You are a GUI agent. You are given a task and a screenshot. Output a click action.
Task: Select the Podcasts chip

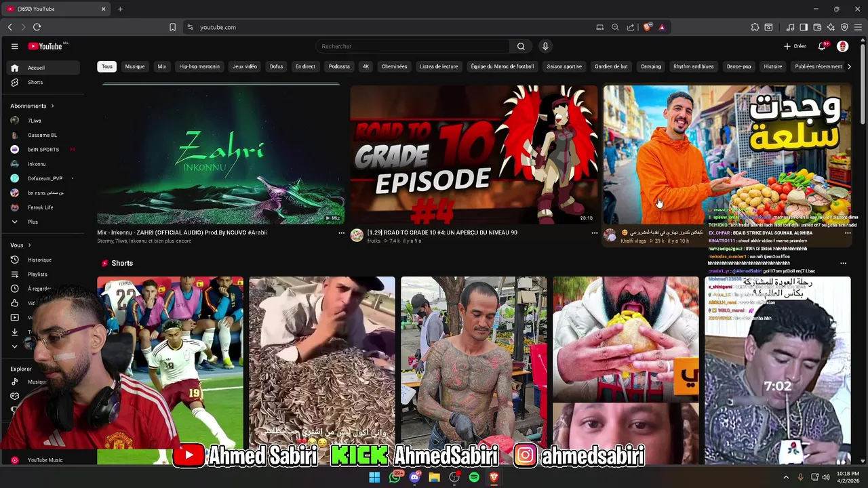pyautogui.click(x=339, y=66)
